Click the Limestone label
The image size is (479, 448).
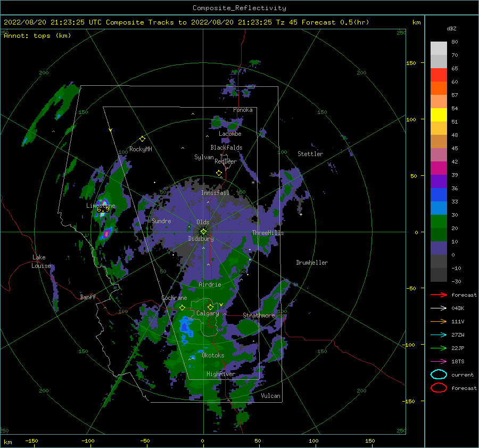pos(101,206)
